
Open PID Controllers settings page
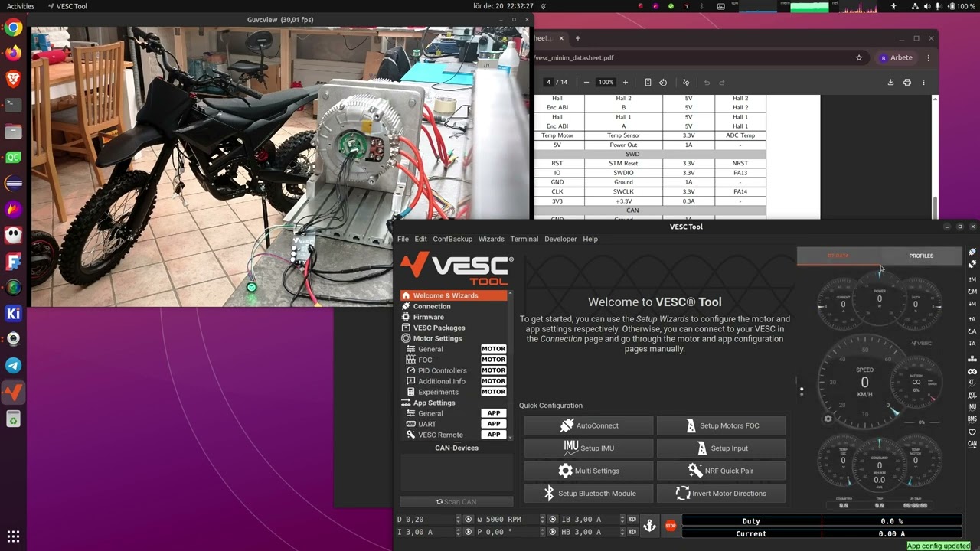pos(453,370)
